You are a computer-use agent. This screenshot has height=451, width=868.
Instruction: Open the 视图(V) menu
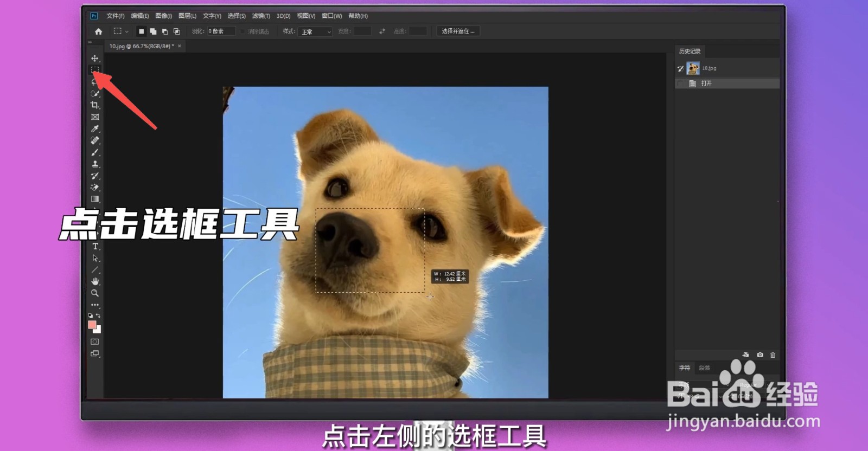point(306,16)
